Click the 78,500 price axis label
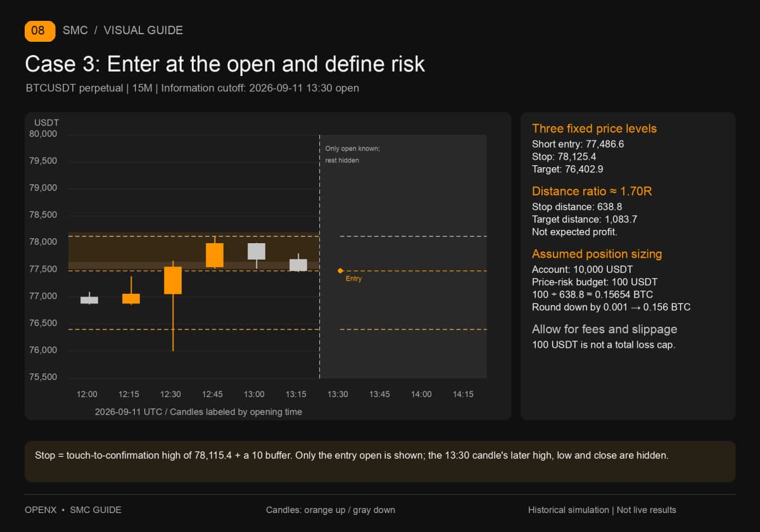This screenshot has height=532, width=760. coord(43,215)
